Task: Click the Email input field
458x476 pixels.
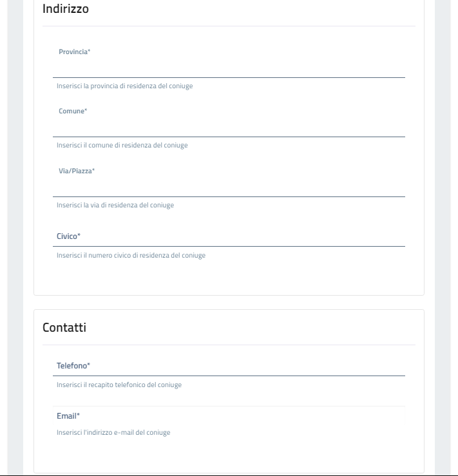Action: click(229, 416)
